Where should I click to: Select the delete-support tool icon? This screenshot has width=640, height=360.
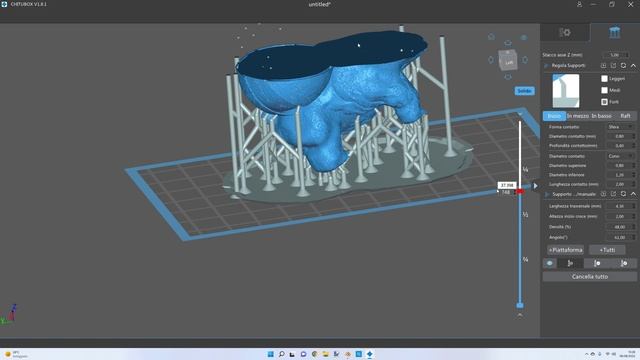pos(624,263)
